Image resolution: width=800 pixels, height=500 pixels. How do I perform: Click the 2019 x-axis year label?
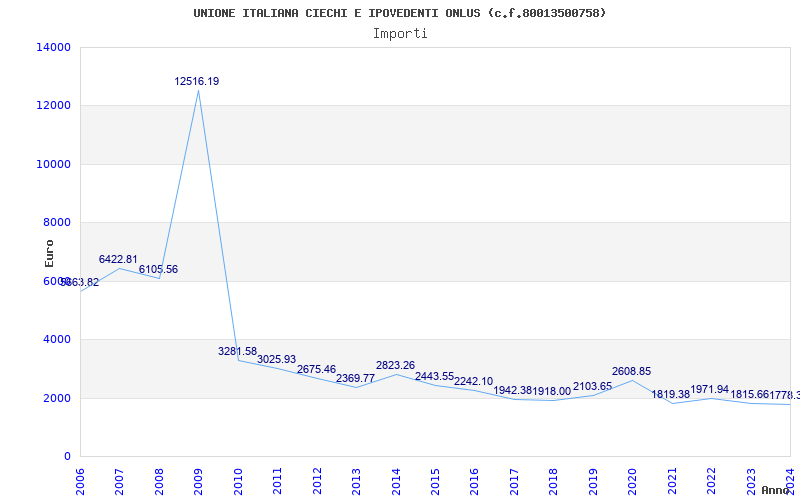[x=593, y=481]
